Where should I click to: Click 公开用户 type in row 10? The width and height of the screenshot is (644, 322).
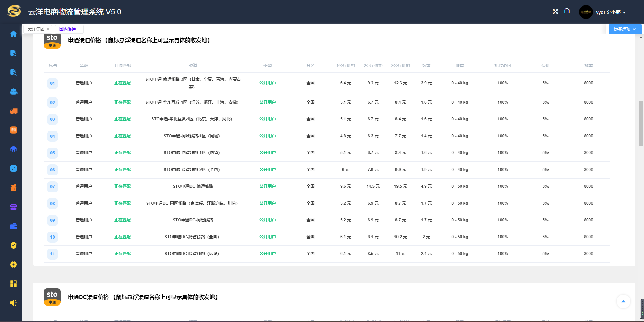[267, 237]
